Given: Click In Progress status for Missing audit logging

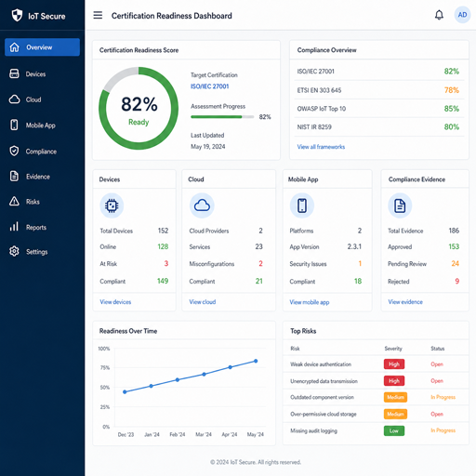Looking at the screenshot, I should click(443, 430).
